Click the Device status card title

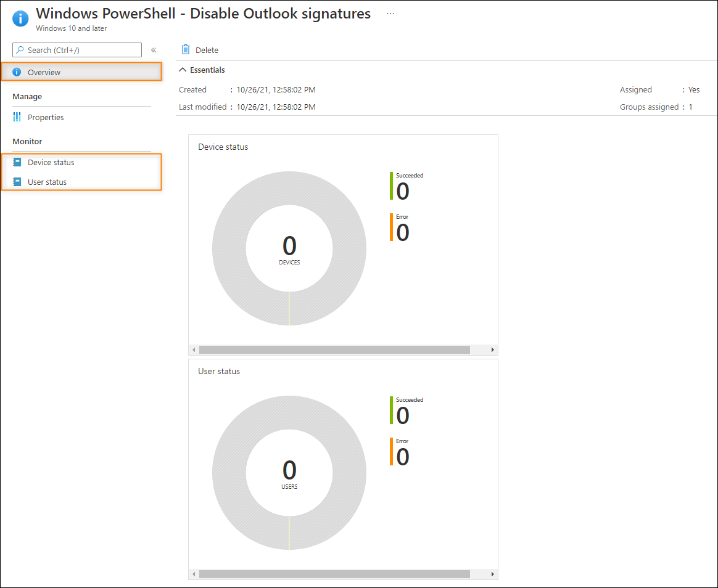point(223,147)
